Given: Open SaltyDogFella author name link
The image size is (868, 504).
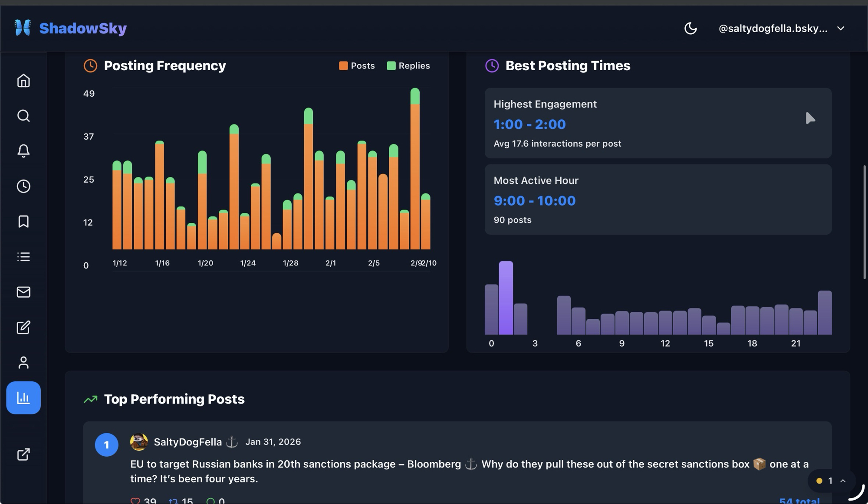Looking at the screenshot, I should [187, 442].
